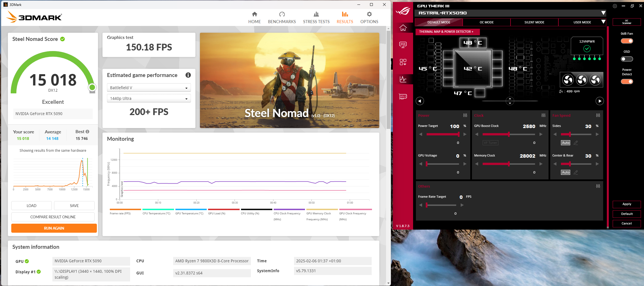The width and height of the screenshot is (644, 286).
Task: Toggle the 0dB Fan switch
Action: [x=627, y=41]
